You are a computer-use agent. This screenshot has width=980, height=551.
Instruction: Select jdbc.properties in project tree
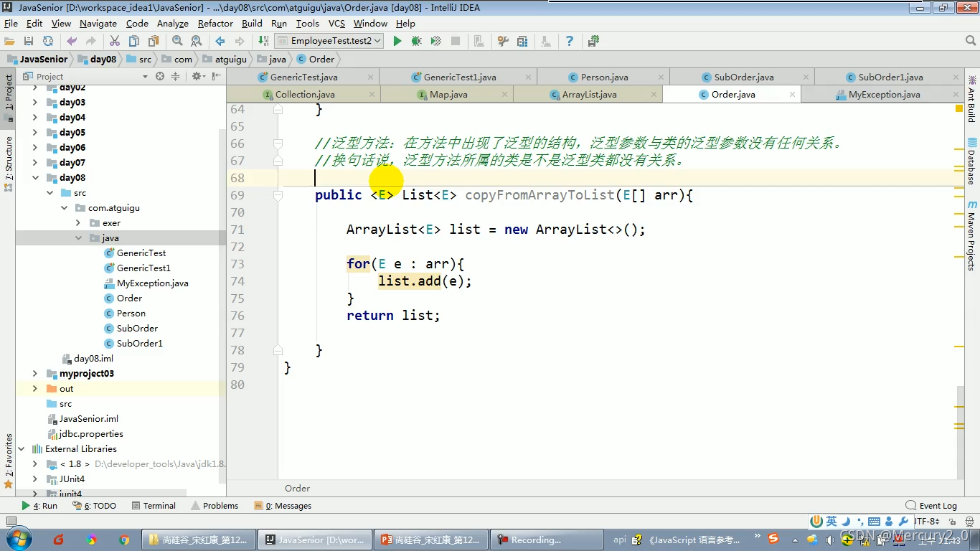point(90,433)
